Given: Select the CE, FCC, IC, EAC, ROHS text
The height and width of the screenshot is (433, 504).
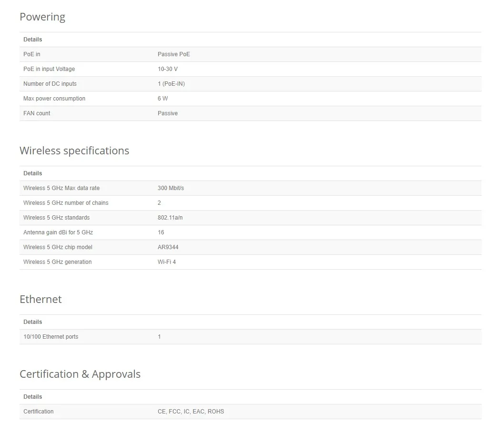Looking at the screenshot, I should point(191,412).
